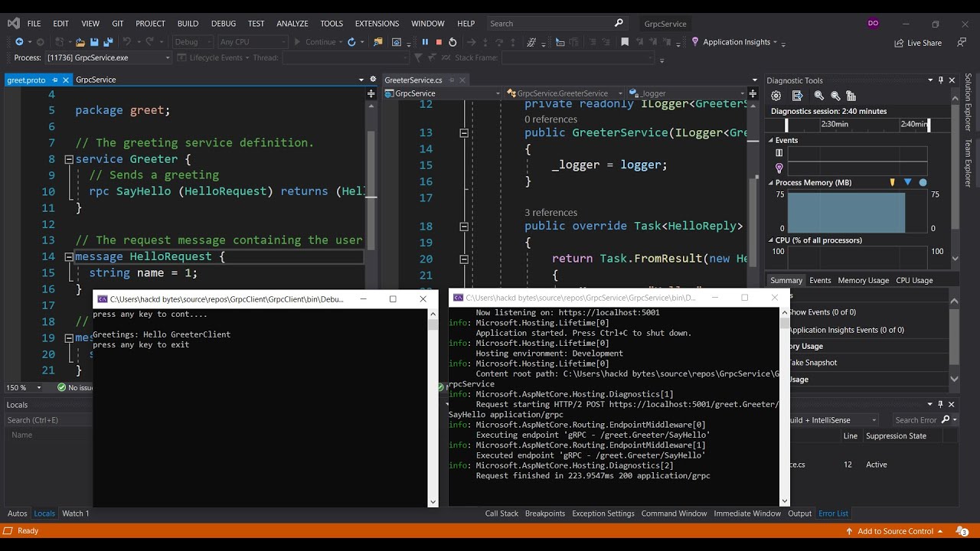Click the Diagnostic Tools export output icon

click(x=798, y=96)
